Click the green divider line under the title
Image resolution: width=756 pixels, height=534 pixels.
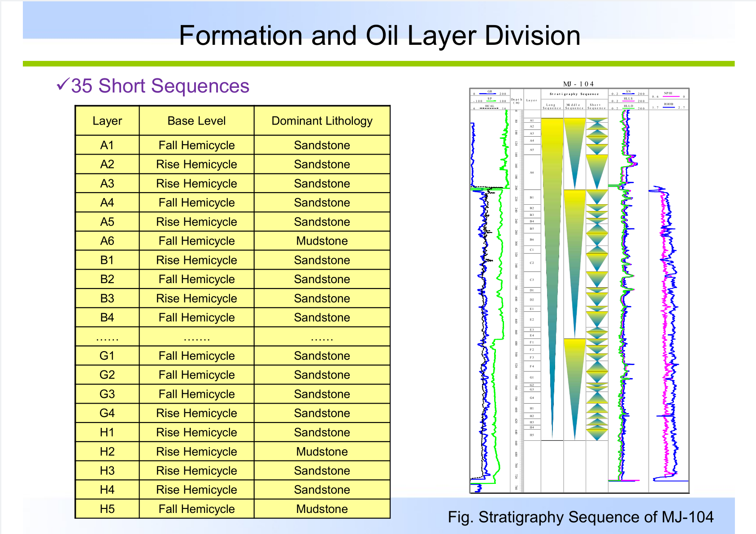click(x=378, y=64)
